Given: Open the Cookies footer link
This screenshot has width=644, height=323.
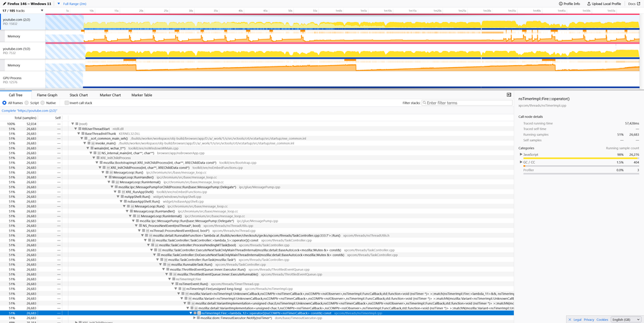Looking at the screenshot, I should coord(602,319).
